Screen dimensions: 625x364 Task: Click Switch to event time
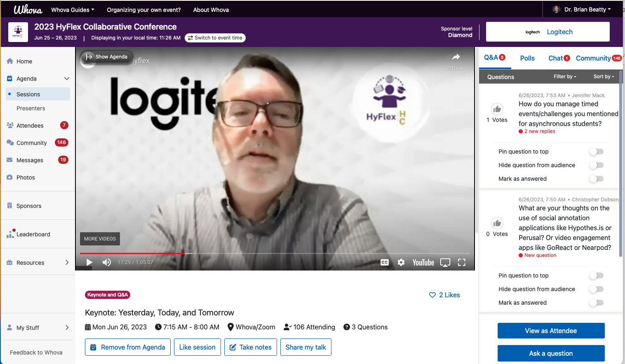[215, 37]
